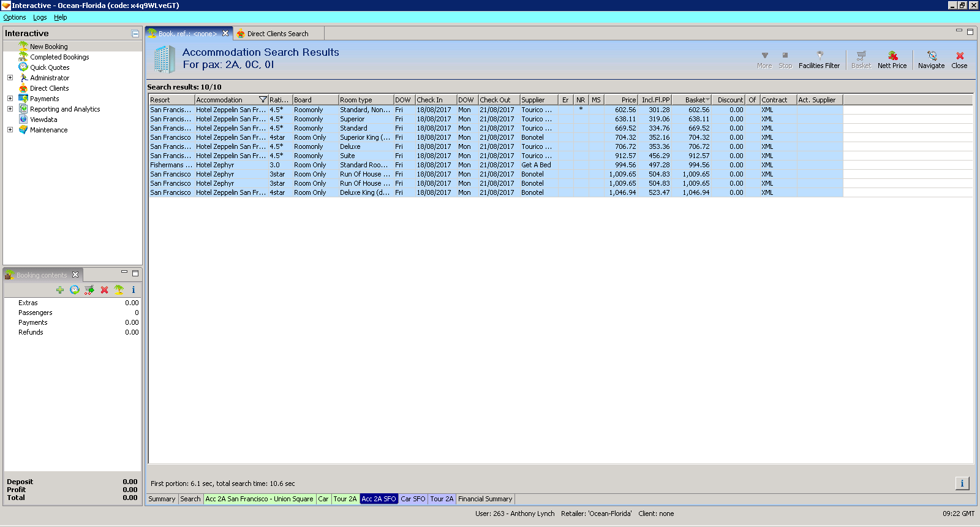Minimize the Interactive panel

point(135,34)
